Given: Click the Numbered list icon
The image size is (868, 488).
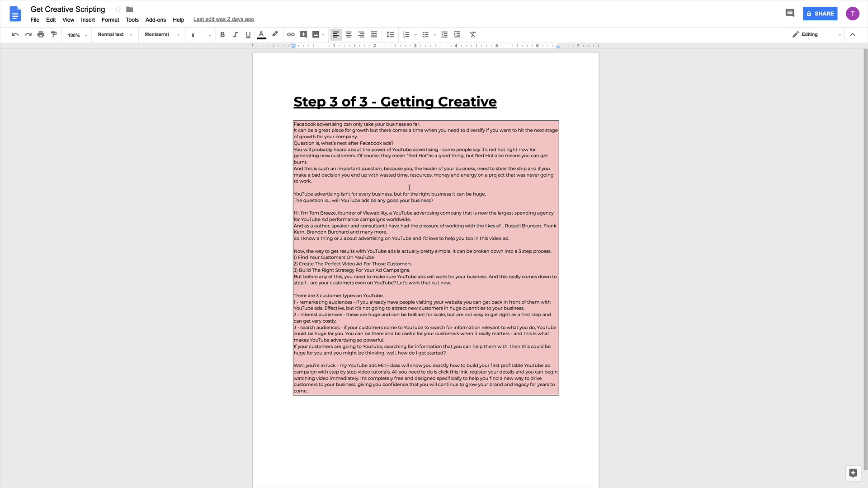Looking at the screenshot, I should pyautogui.click(x=406, y=35).
